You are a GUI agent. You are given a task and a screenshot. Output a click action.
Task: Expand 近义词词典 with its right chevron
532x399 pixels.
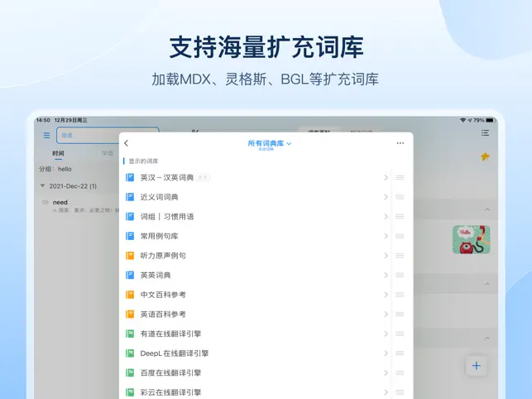tap(386, 197)
